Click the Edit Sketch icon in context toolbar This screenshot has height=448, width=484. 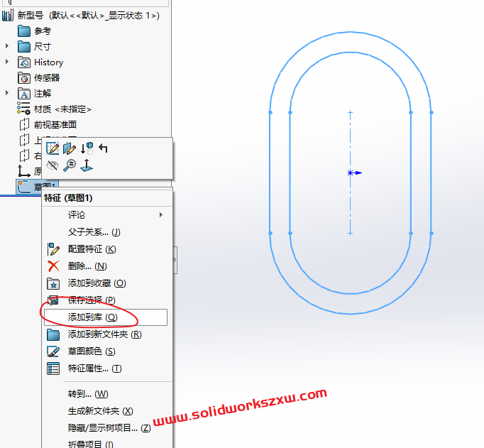point(53,148)
